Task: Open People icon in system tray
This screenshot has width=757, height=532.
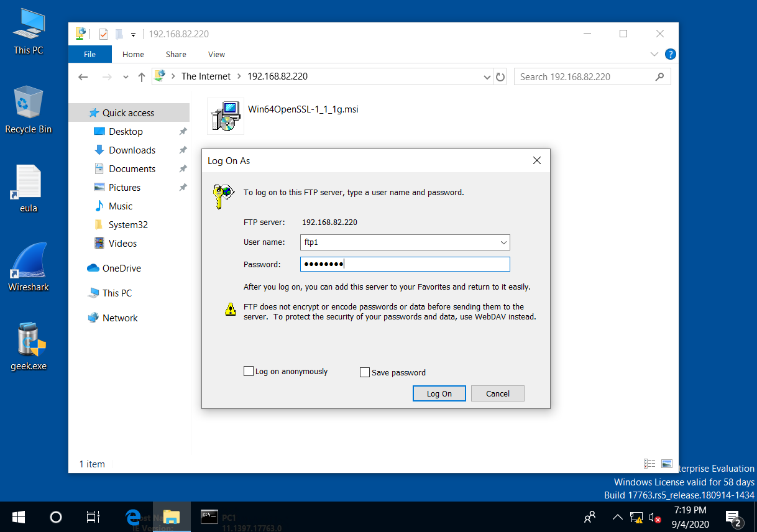Action: point(590,517)
